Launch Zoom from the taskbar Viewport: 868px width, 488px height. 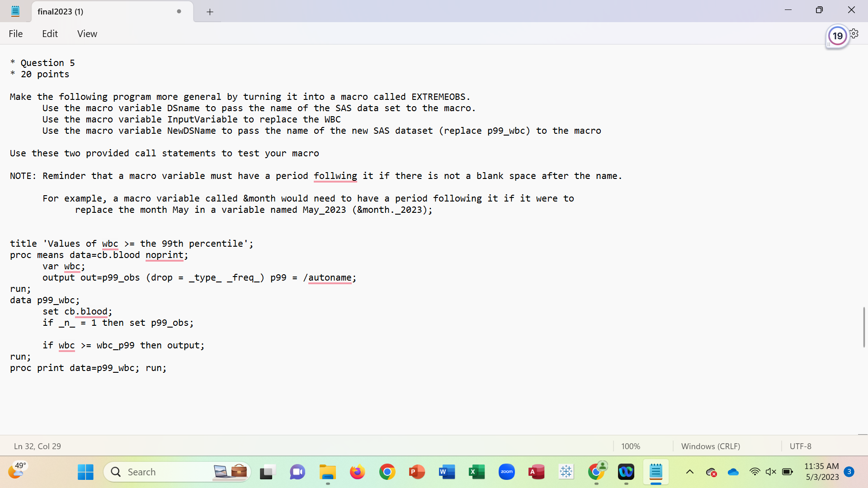coord(507,472)
